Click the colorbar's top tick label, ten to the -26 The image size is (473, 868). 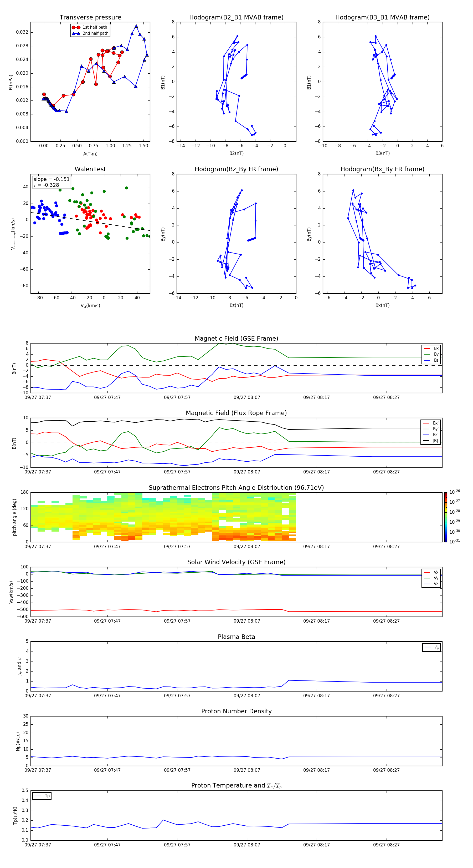coord(455,492)
